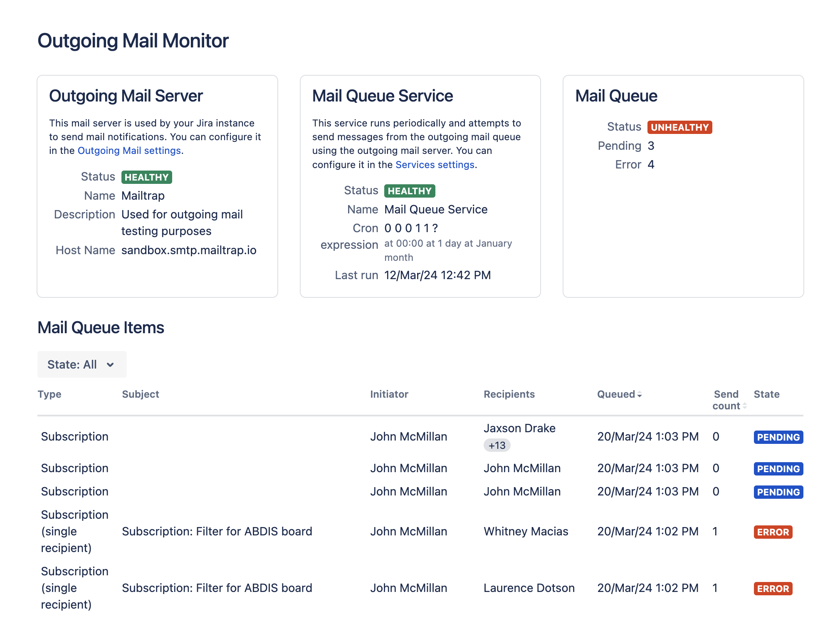Expand the +13 recipients for Jaxson Drake
Screen dimensions: 840x619
pyautogui.click(x=497, y=445)
